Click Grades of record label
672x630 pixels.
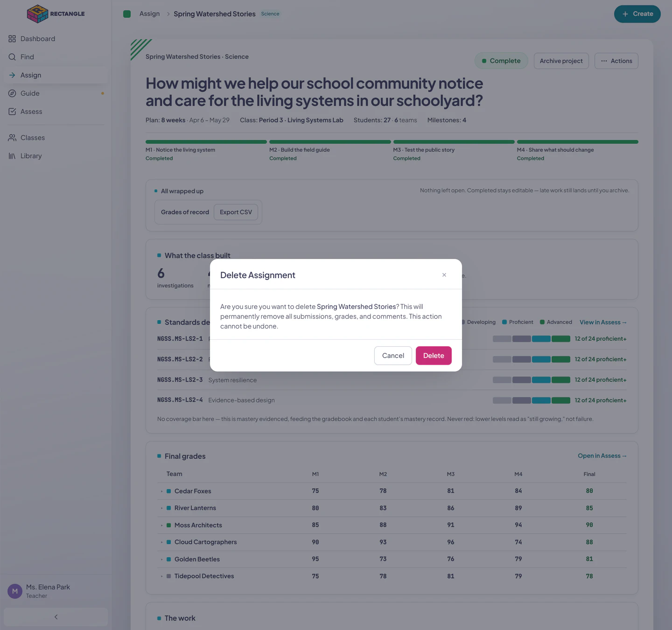(185, 212)
